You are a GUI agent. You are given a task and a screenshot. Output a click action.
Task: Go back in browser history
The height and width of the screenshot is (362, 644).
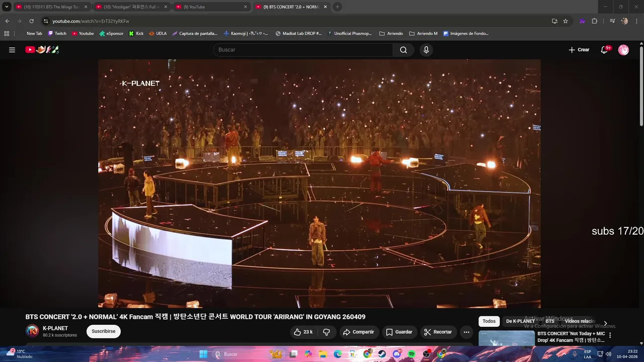pos(7,21)
